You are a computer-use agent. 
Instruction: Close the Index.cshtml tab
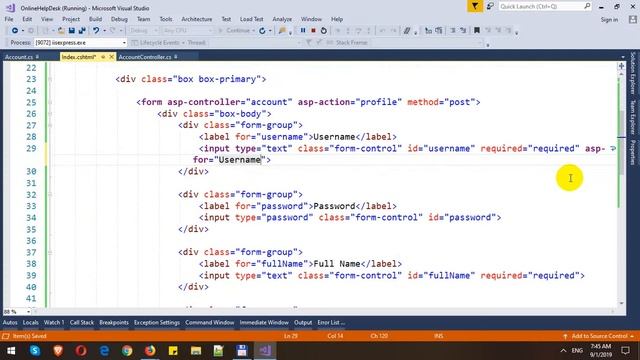pos(111,57)
